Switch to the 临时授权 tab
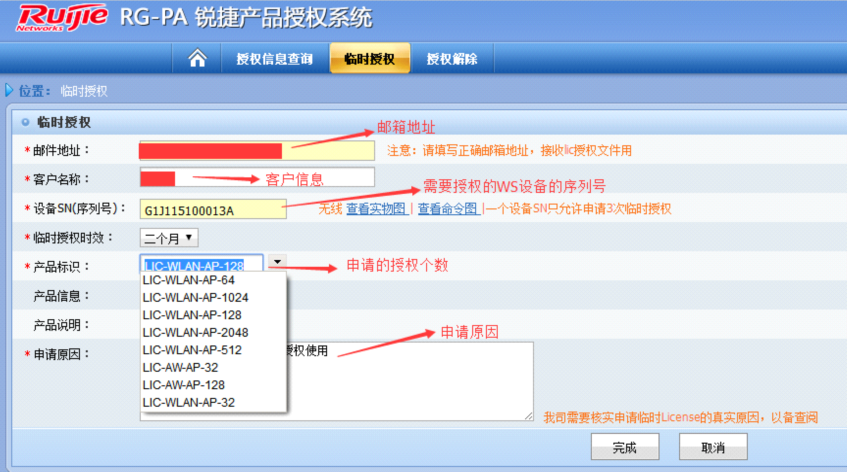Viewport: 848px width, 472px height. 370,58
